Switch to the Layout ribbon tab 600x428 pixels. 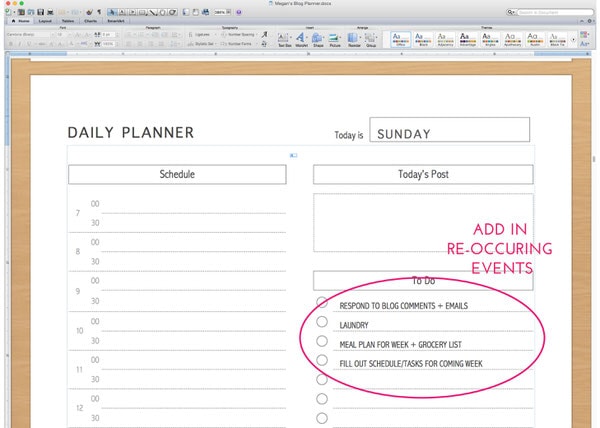click(45, 20)
